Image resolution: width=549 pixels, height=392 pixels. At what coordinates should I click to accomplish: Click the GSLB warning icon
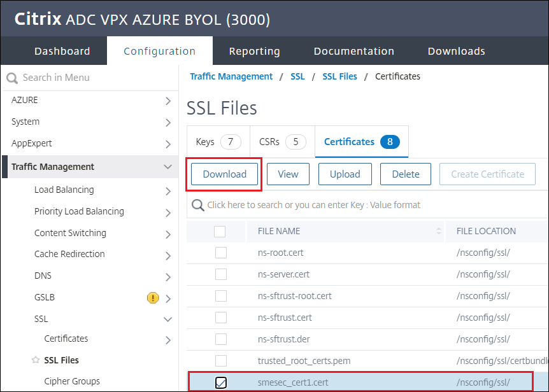tap(153, 298)
